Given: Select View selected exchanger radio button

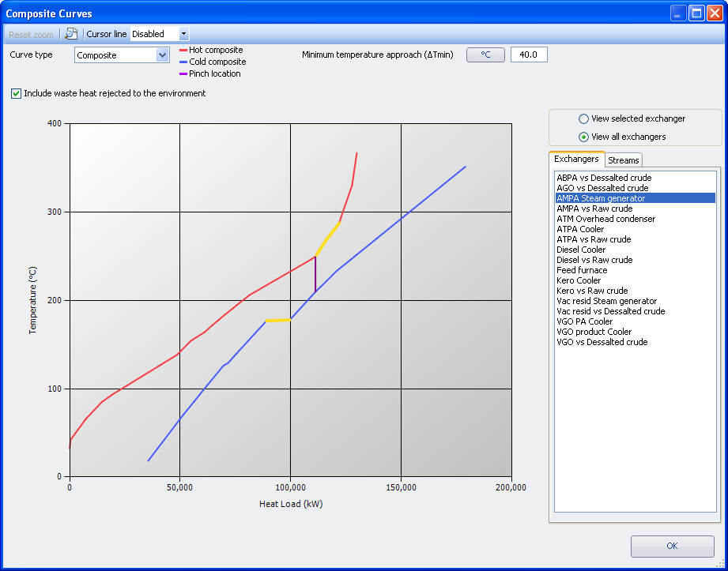Looking at the screenshot, I should click(583, 118).
